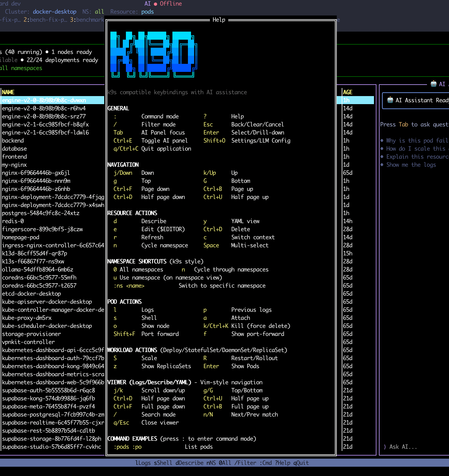Image resolution: width=449 pixels, height=476 pixels.
Task: Select the 'postgres-5484c9fc8c-24xtz' pod row
Action: (x=41, y=213)
